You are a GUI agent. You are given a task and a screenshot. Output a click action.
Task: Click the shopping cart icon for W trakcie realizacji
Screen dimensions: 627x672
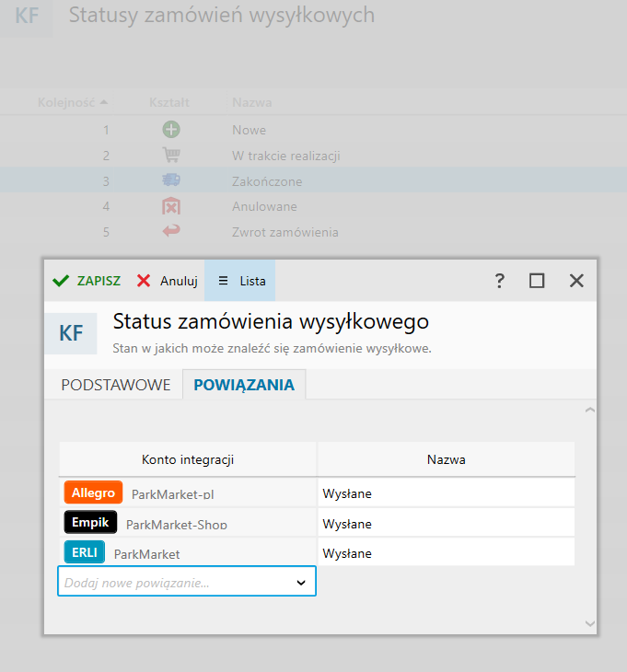[170, 156]
